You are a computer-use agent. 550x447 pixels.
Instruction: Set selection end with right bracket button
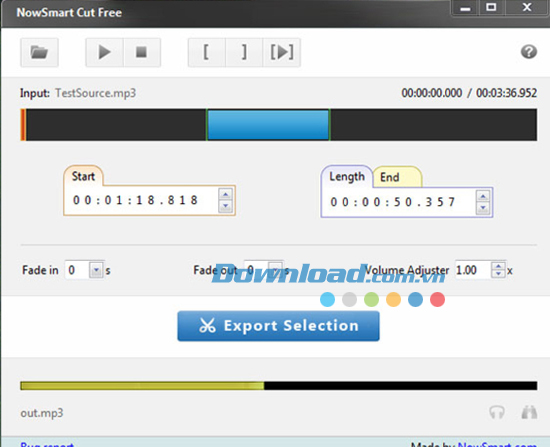coord(244,52)
